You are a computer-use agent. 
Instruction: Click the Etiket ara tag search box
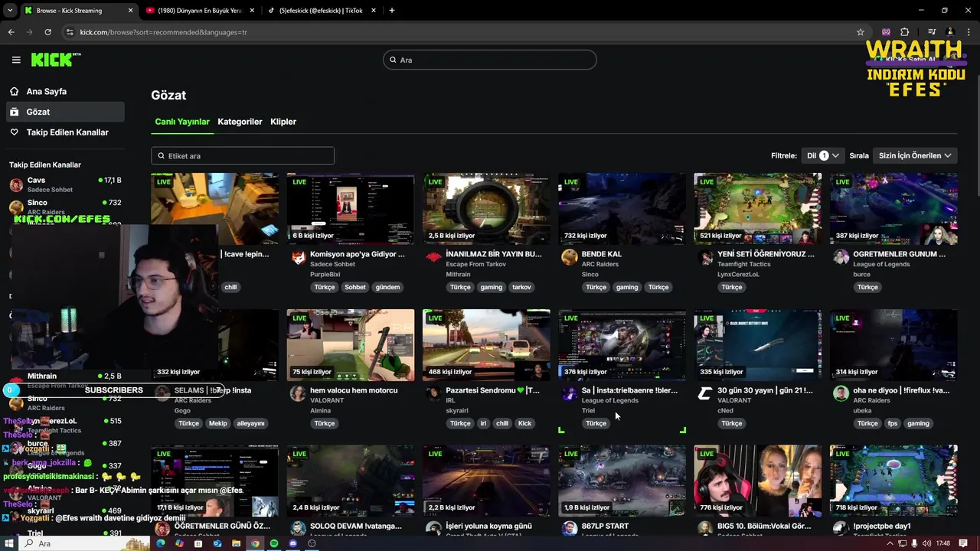243,155
